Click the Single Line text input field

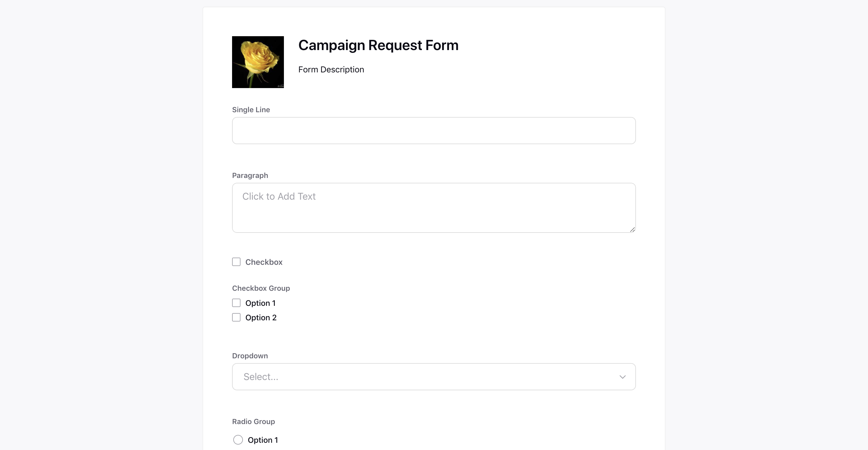tap(434, 130)
